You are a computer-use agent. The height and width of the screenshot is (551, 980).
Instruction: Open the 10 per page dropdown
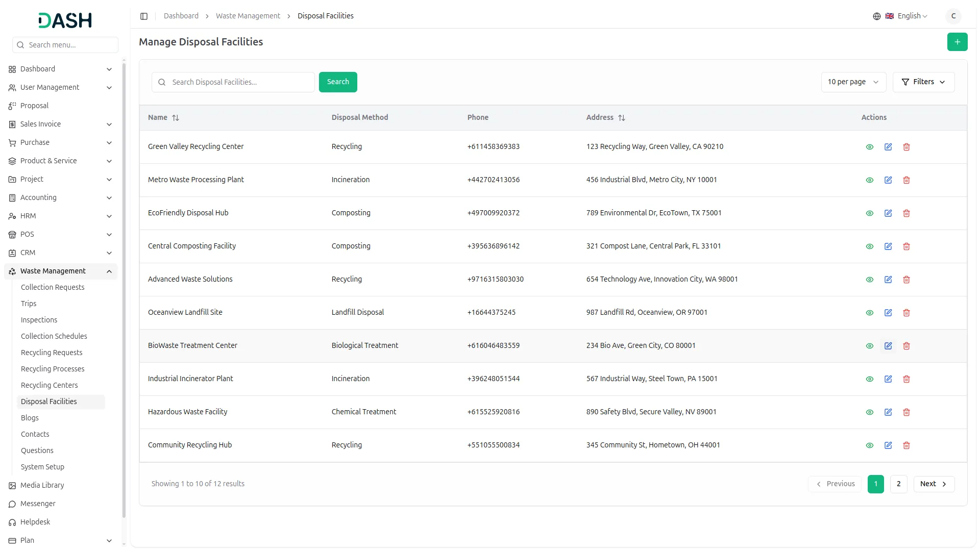pos(853,82)
